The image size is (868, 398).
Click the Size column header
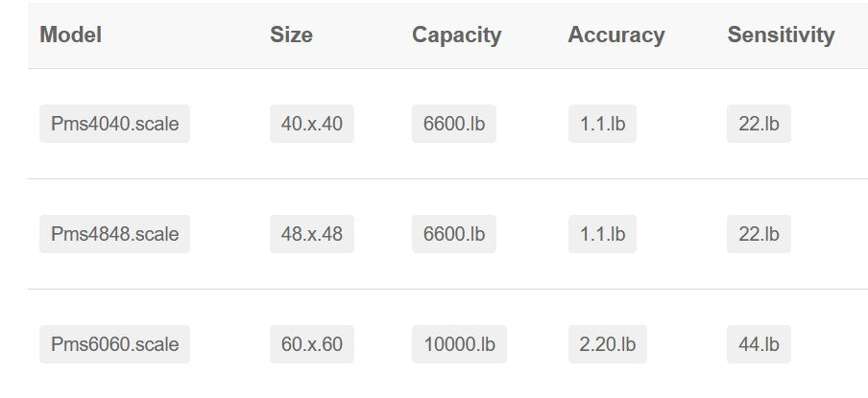pyautogui.click(x=291, y=35)
